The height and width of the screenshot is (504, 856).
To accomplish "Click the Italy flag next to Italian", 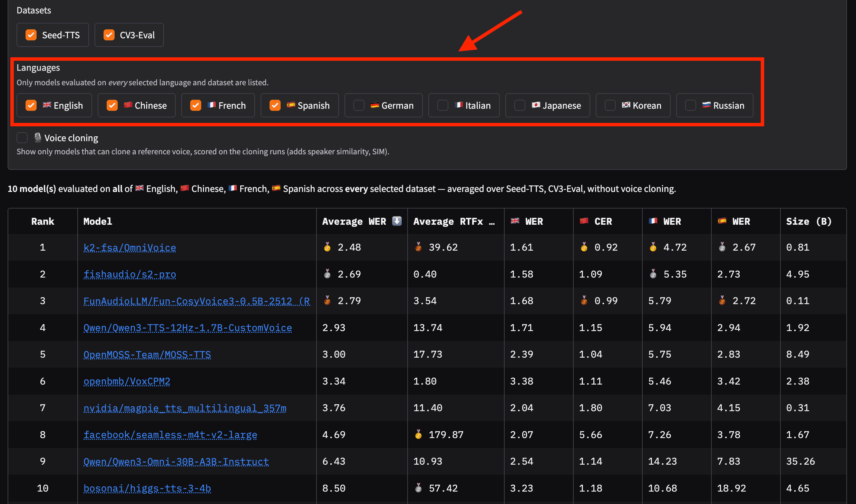I will (459, 105).
